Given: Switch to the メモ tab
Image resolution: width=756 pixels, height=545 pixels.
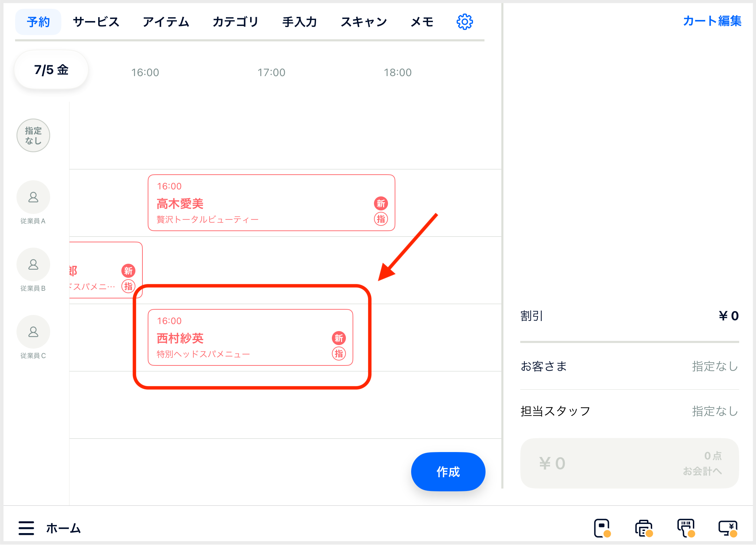Looking at the screenshot, I should coord(422,22).
